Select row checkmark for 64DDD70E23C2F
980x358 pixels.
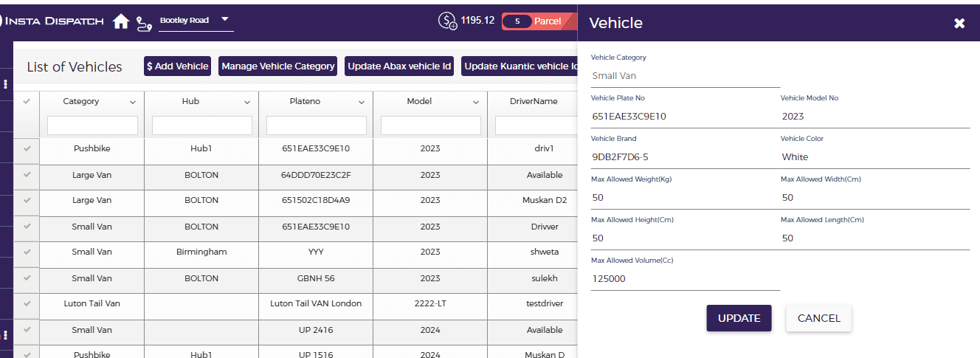pos(27,175)
